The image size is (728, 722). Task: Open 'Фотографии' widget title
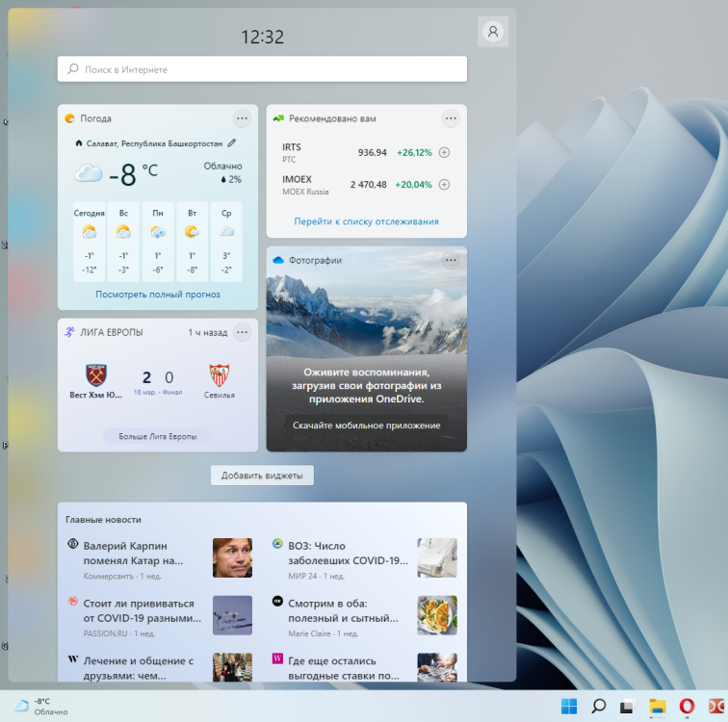tap(315, 260)
